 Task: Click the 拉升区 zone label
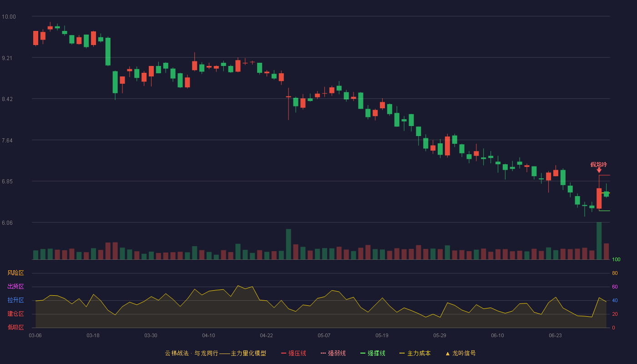15,300
